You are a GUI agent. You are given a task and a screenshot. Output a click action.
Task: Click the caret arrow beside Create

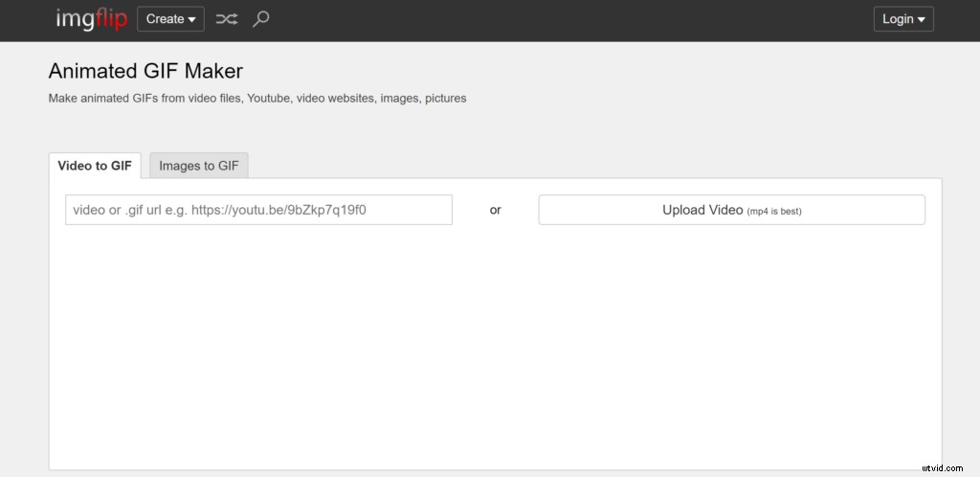click(191, 20)
